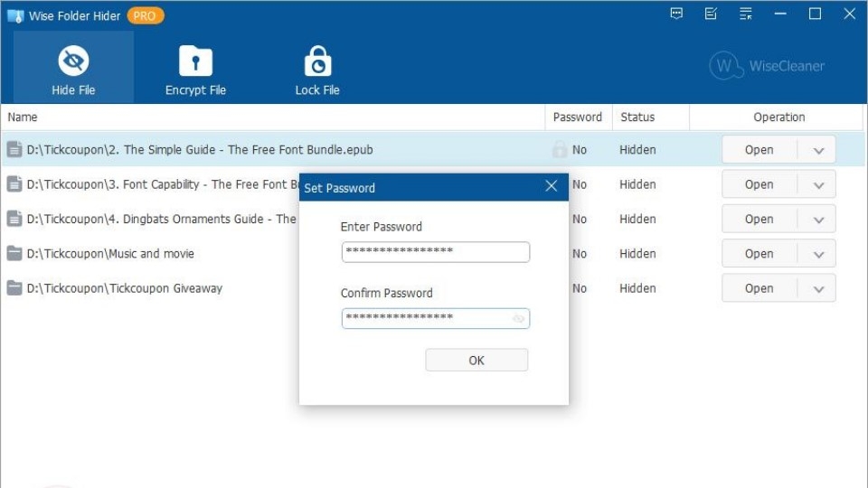This screenshot has height=488, width=868.
Task: Toggle password visibility eye icon
Action: tap(518, 319)
